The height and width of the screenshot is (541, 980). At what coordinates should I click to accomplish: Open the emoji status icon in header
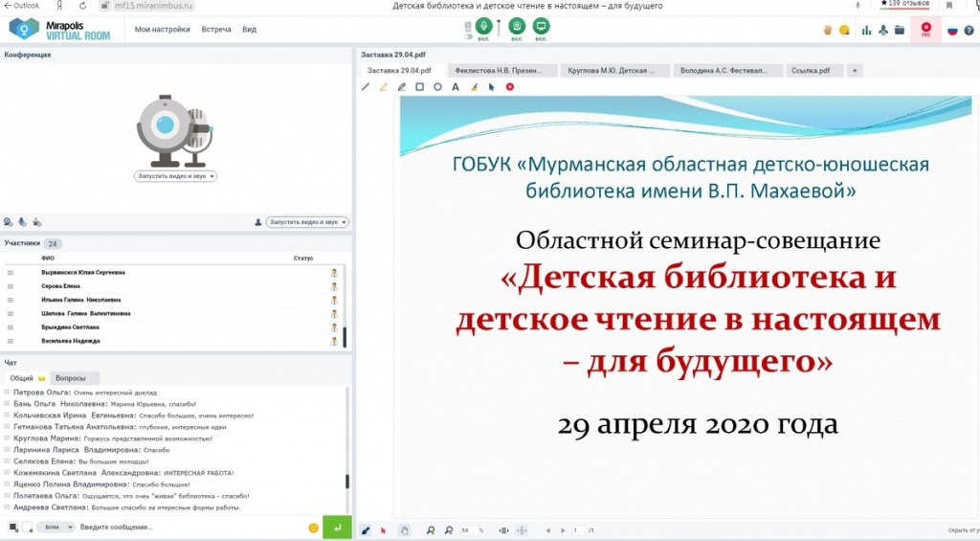(x=844, y=30)
